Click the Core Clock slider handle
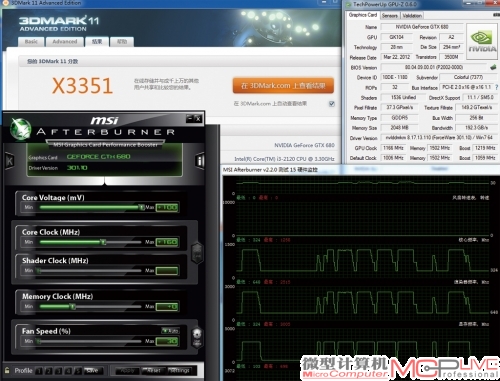500x381 pixels. tap(103, 242)
